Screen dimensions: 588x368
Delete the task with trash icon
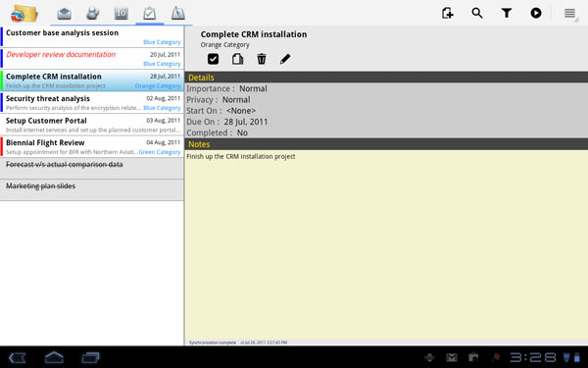262,59
